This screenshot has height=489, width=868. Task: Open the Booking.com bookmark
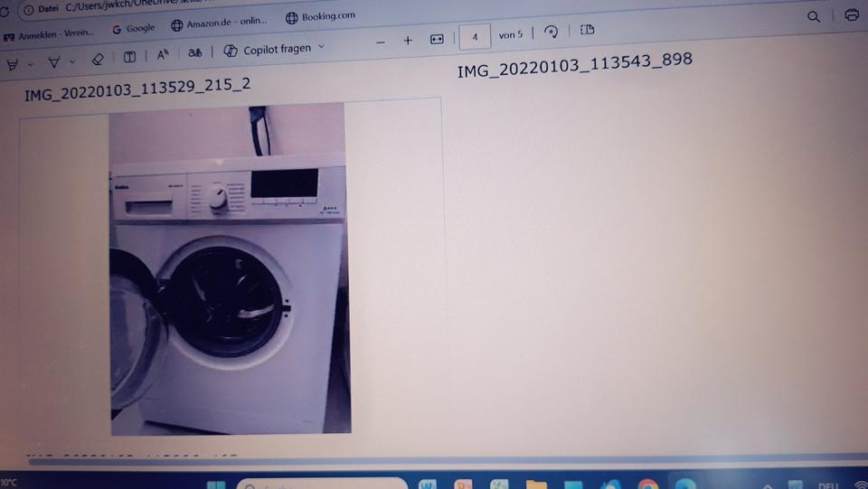(320, 17)
